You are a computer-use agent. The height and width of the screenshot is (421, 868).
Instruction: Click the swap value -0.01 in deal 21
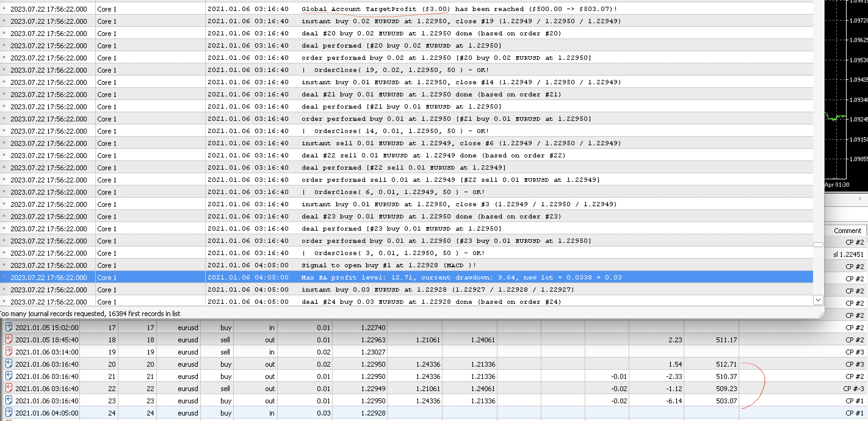619,376
